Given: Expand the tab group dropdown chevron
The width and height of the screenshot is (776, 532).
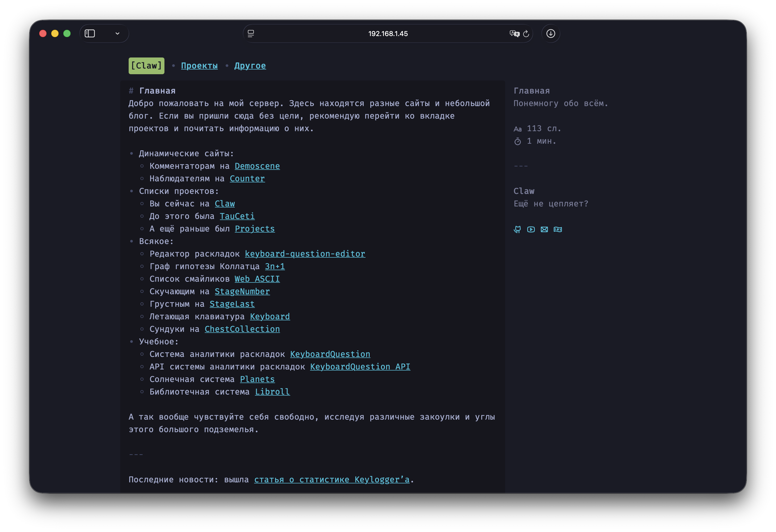Looking at the screenshot, I should click(x=117, y=33).
